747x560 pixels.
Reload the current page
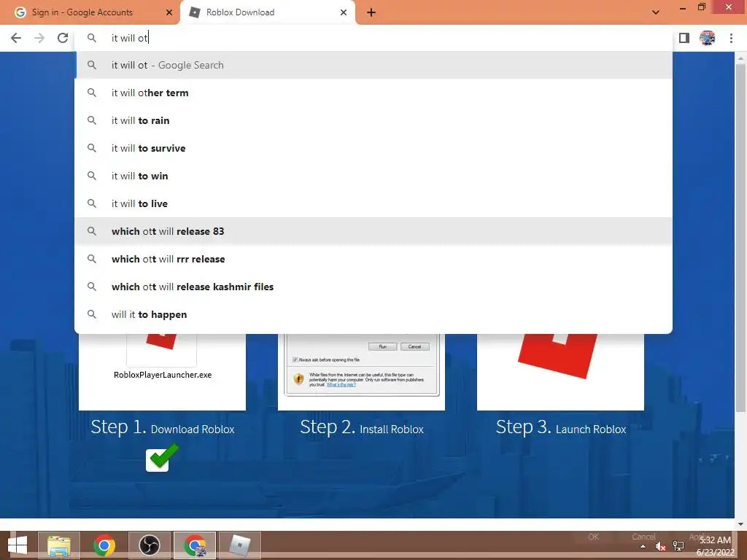(x=63, y=38)
